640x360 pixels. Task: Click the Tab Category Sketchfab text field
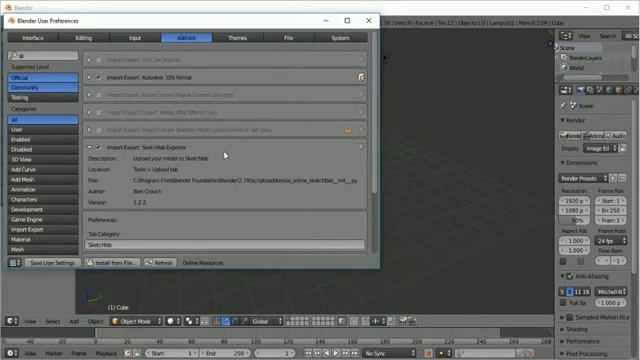pyautogui.click(x=224, y=245)
